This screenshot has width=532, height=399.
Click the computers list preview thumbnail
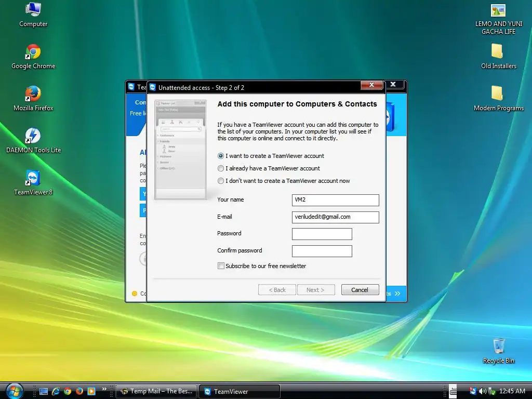(180, 150)
